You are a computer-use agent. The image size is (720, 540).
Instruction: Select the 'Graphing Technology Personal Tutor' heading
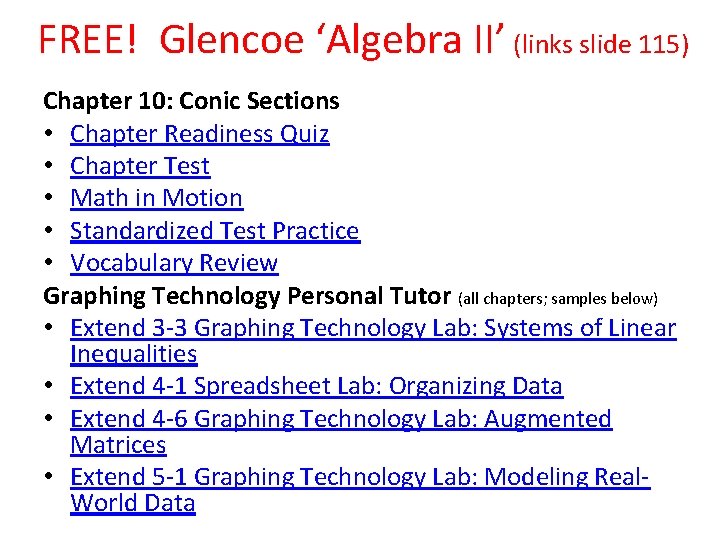click(x=247, y=296)
